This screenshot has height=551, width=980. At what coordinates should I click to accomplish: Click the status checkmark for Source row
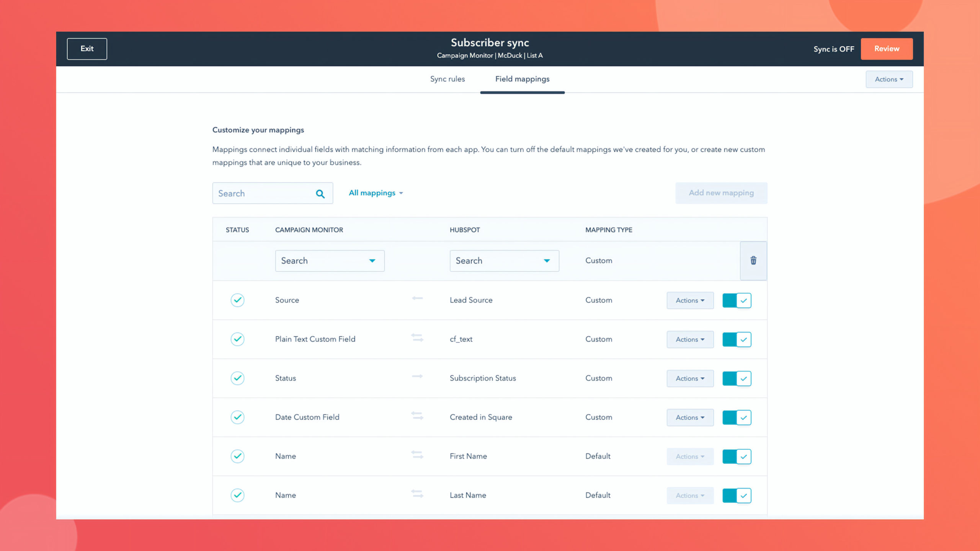(x=237, y=300)
